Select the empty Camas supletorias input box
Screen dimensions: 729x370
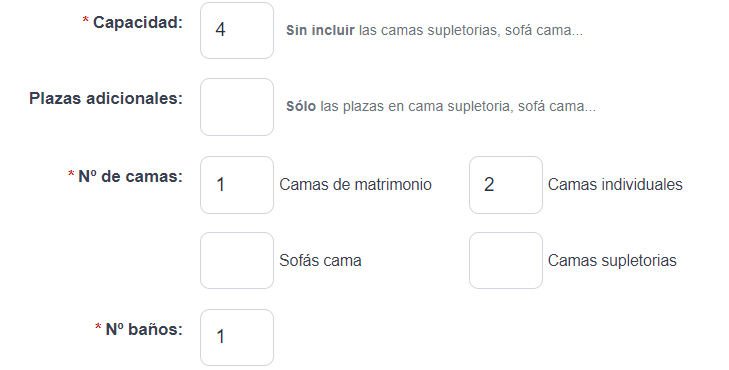pos(506,260)
